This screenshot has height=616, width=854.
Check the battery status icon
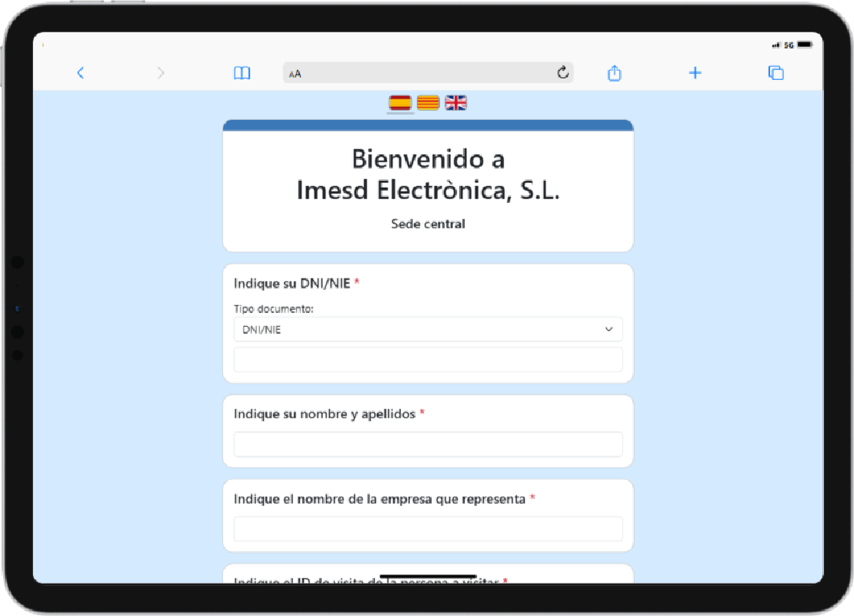point(805,45)
